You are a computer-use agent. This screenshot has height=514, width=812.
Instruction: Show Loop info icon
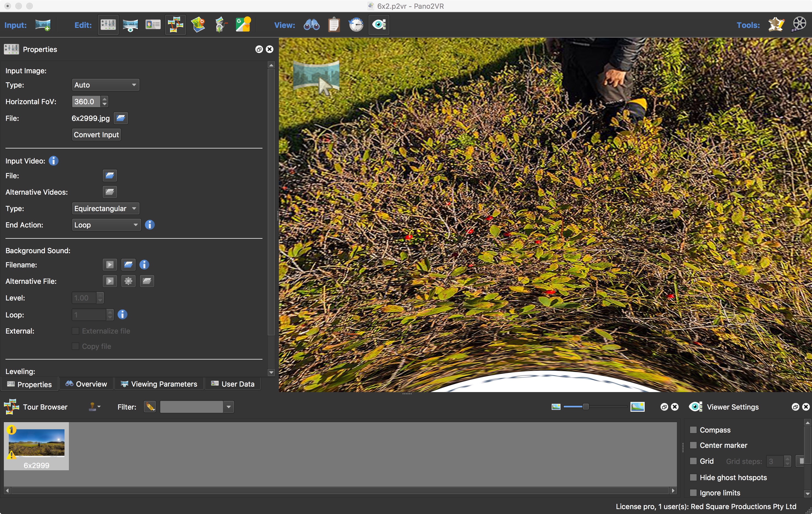[122, 314]
